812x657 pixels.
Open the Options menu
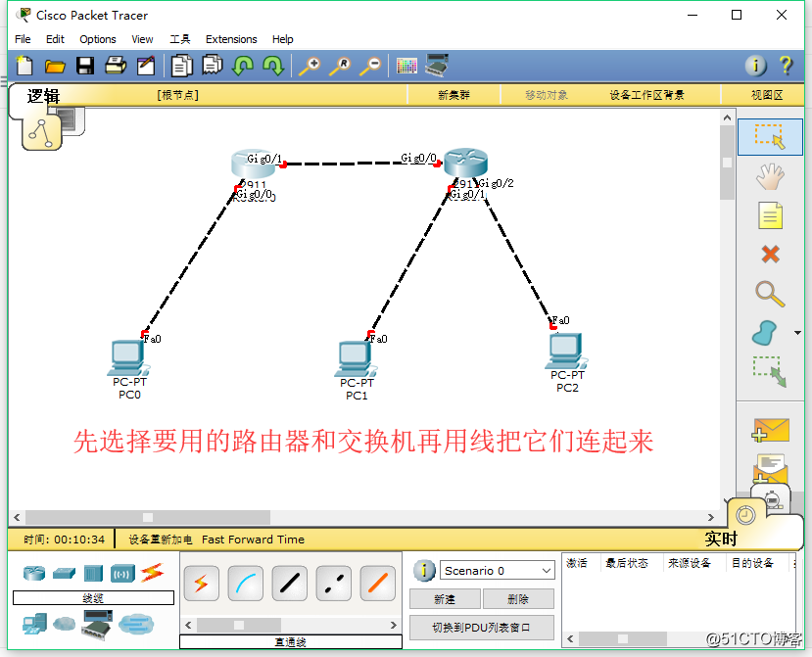coord(98,39)
